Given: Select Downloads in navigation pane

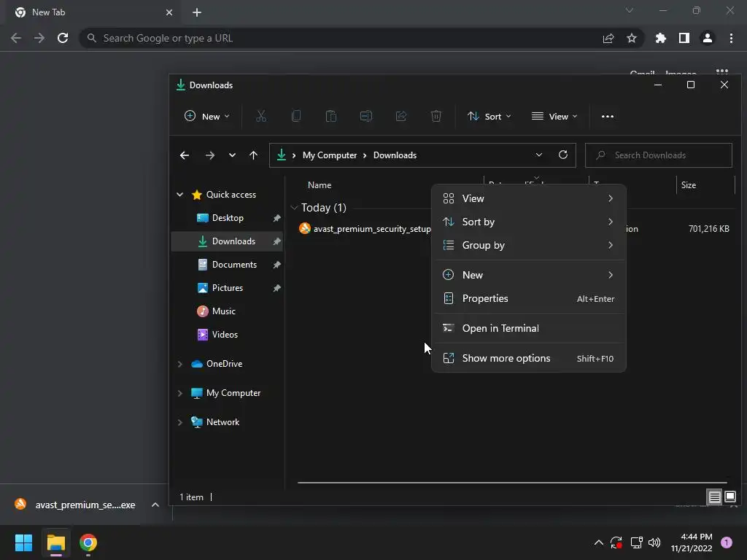Looking at the screenshot, I should [x=228, y=241].
